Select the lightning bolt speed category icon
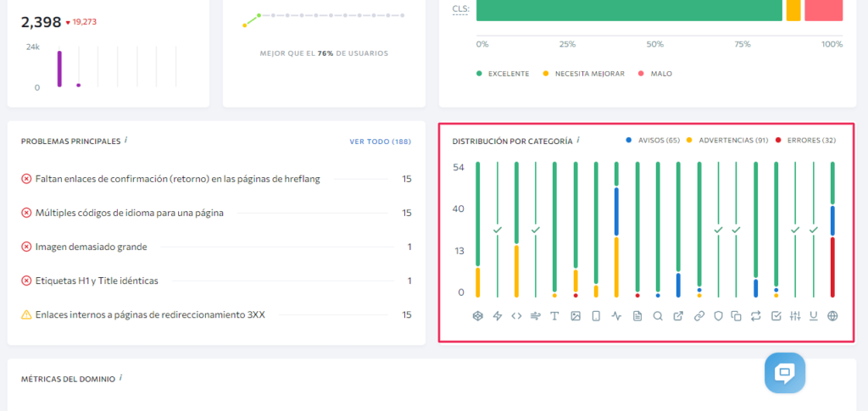868x411 pixels. point(497,316)
